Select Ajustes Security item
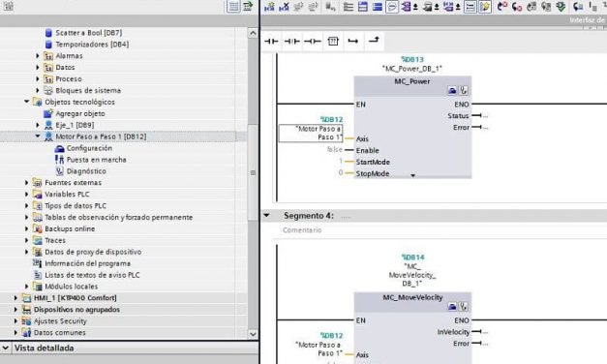607x364 pixels. click(60, 321)
